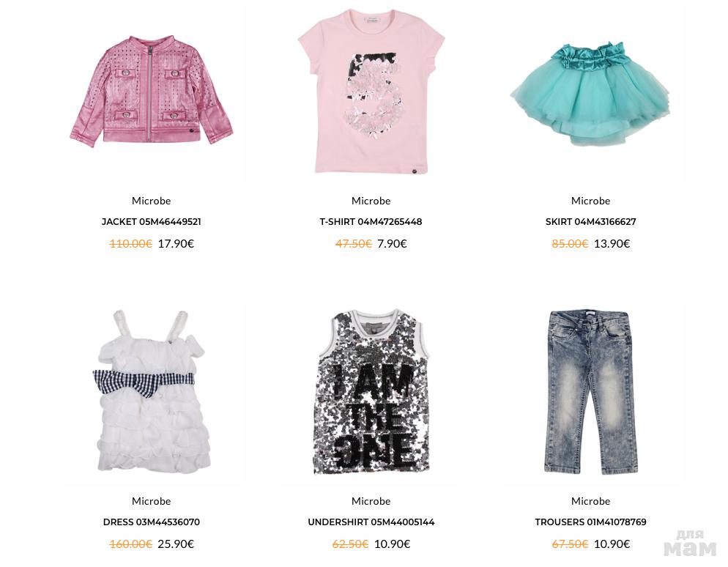Click the 17.90€ jacket sale price
The image size is (728, 567).
click(x=176, y=244)
